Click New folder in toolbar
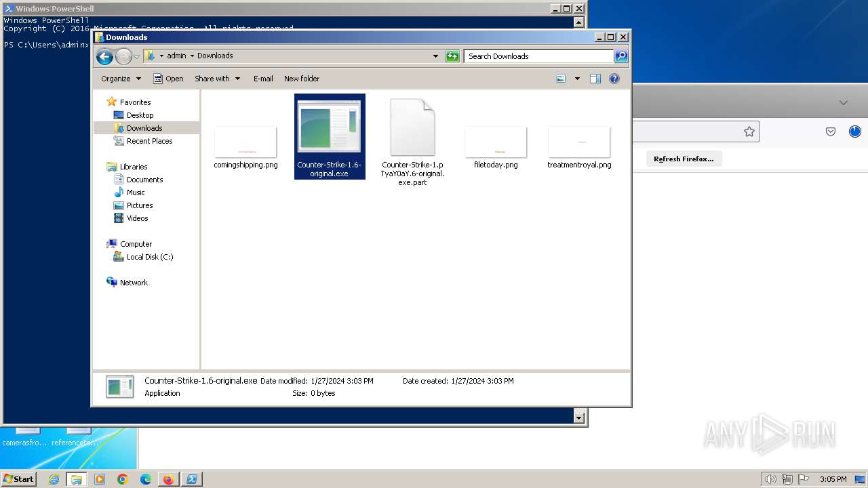This screenshot has height=488, width=868. [302, 79]
